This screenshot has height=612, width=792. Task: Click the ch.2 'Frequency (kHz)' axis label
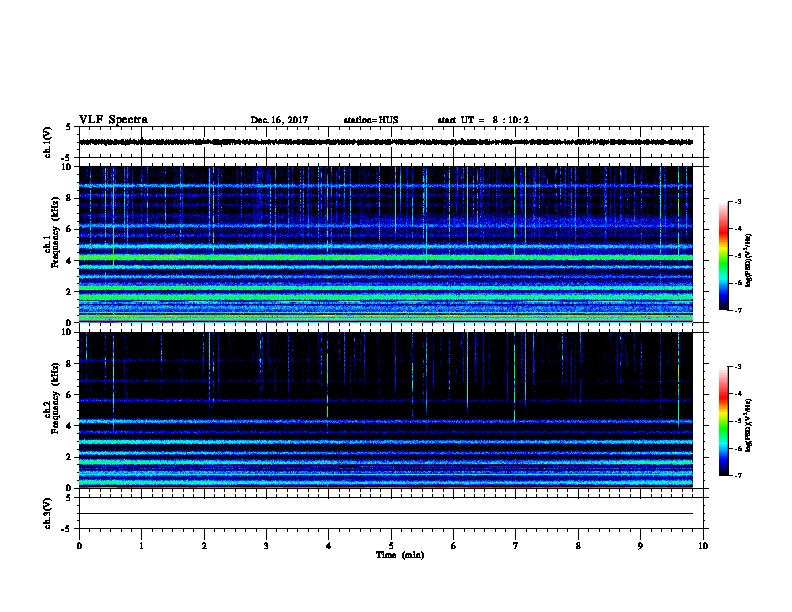pyautogui.click(x=55, y=398)
